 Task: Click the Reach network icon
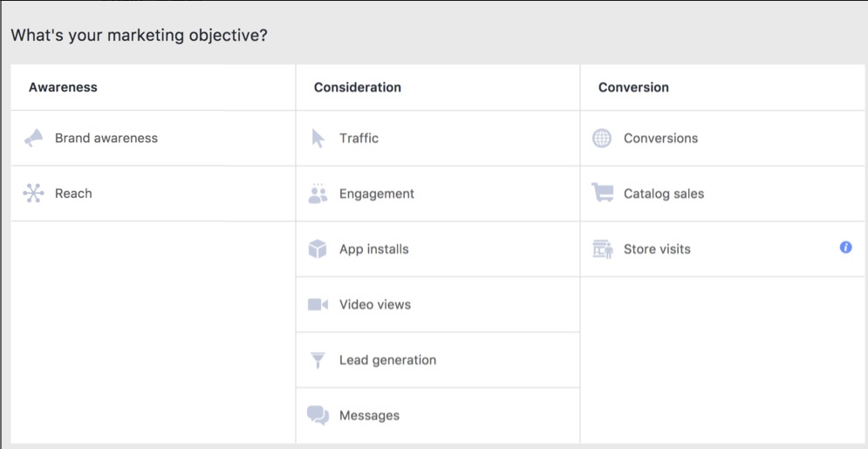(34, 194)
